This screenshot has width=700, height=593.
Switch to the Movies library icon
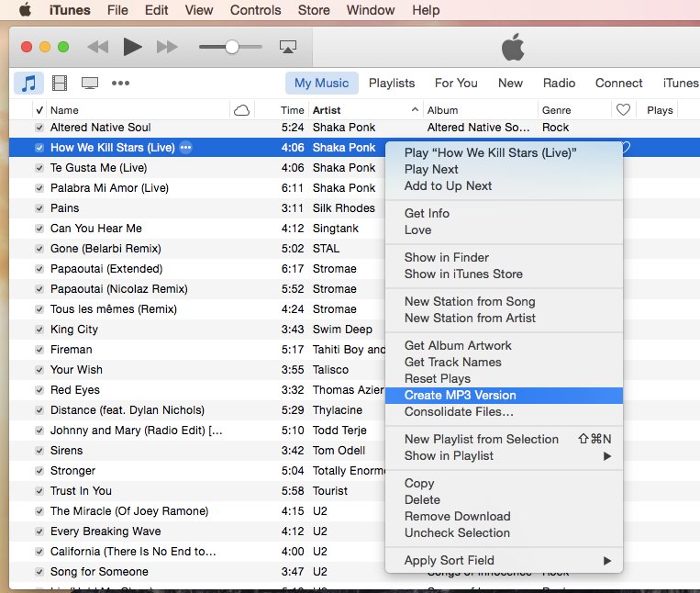[60, 83]
